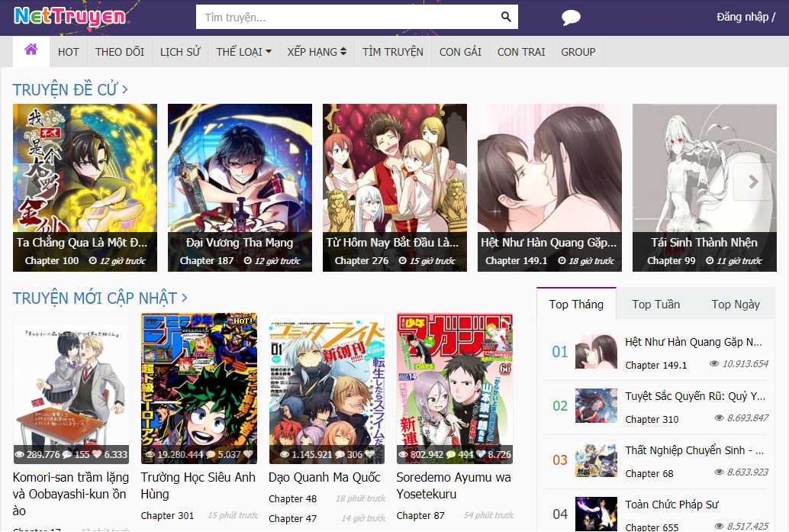Click the chevron beside Truyện Mới Cập Nhật
This screenshot has width=789, height=532.
click(185, 298)
